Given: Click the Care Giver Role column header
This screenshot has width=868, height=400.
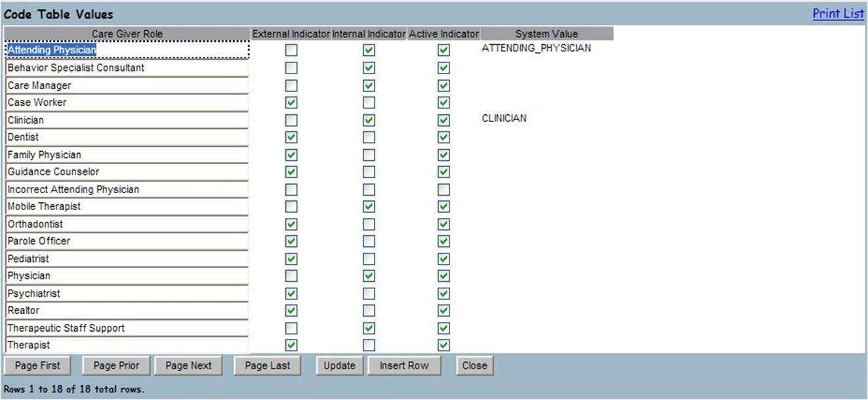Looking at the screenshot, I should [127, 33].
